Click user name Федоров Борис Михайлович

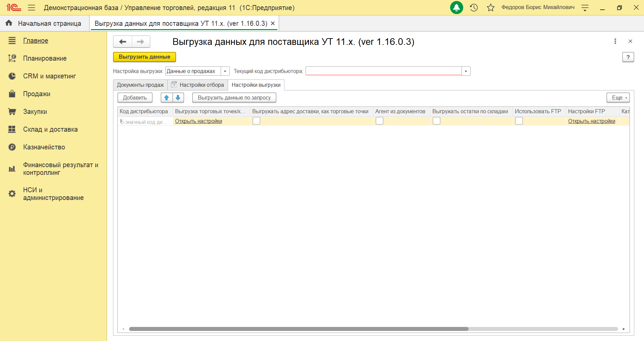(538, 7)
